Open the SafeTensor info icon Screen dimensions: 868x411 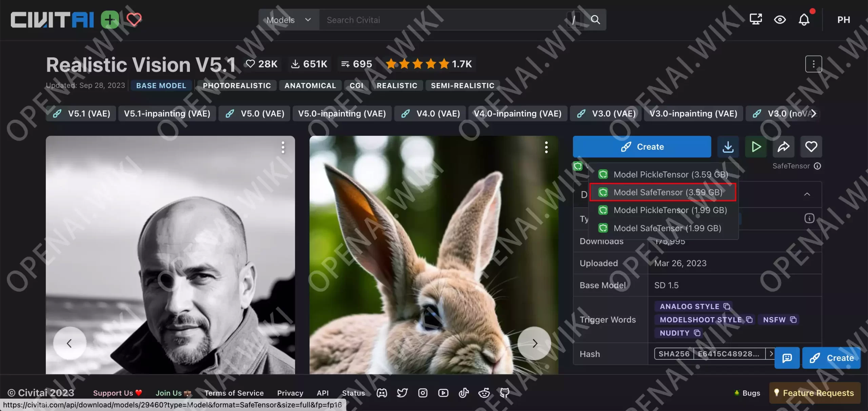coord(817,166)
